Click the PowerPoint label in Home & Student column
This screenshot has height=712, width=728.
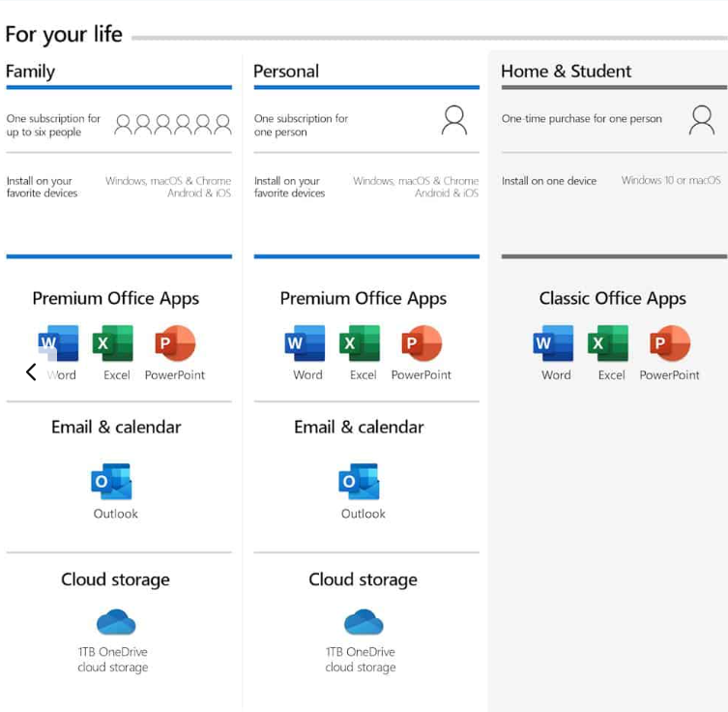click(x=669, y=375)
